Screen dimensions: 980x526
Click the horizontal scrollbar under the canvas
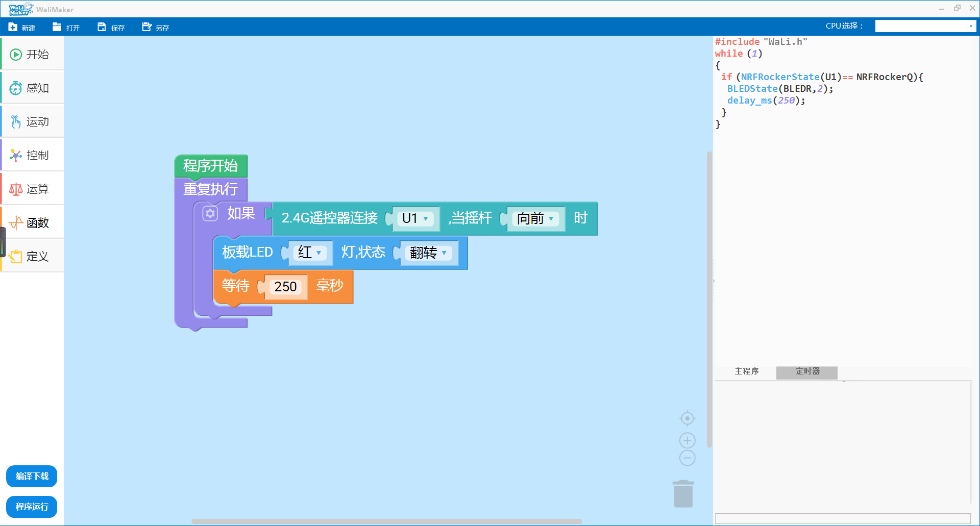tap(386, 521)
